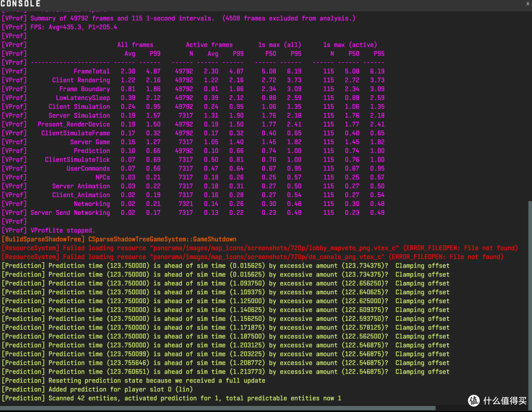Select the lobby_mapveto_png.vtex_c error line
The width and height of the screenshot is (532, 412).
[x=260, y=248]
